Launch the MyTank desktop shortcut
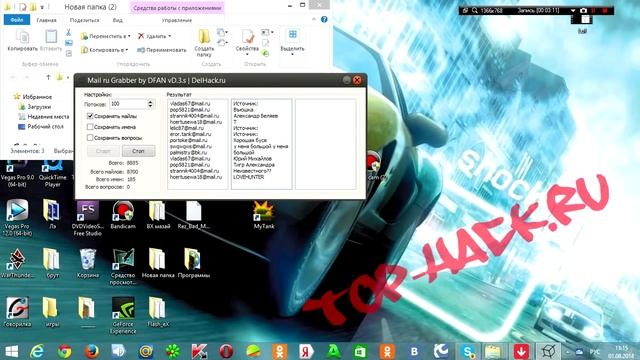This screenshot has height=360, width=640. [x=264, y=215]
